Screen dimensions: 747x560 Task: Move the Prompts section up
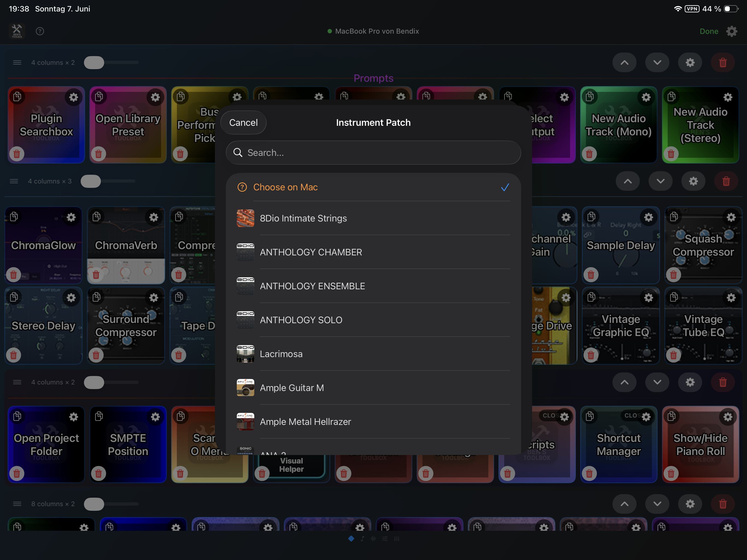pos(625,63)
